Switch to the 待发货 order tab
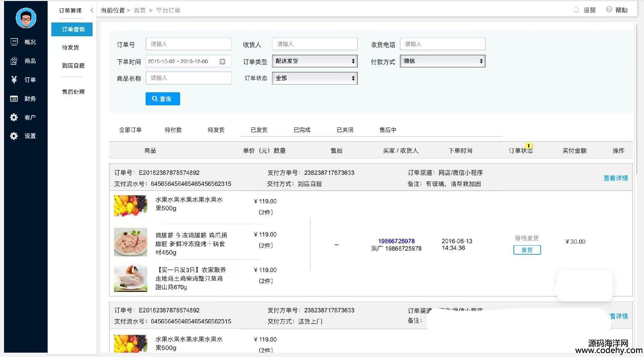Screen dimensions: 644x357 [216, 130]
